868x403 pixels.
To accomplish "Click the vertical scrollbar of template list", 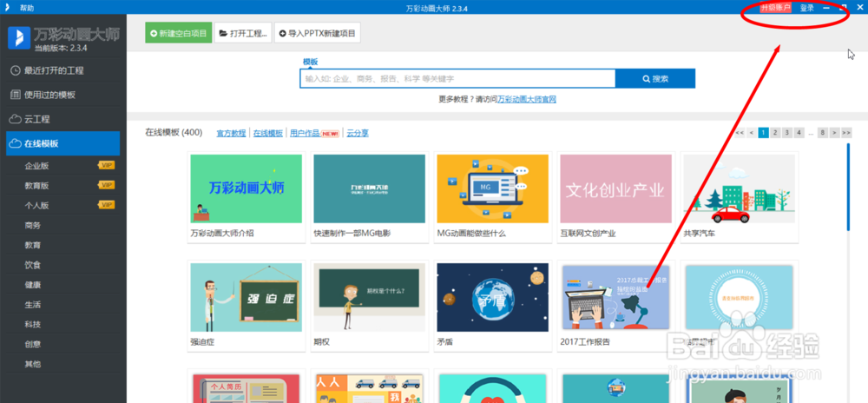I will click(848, 187).
